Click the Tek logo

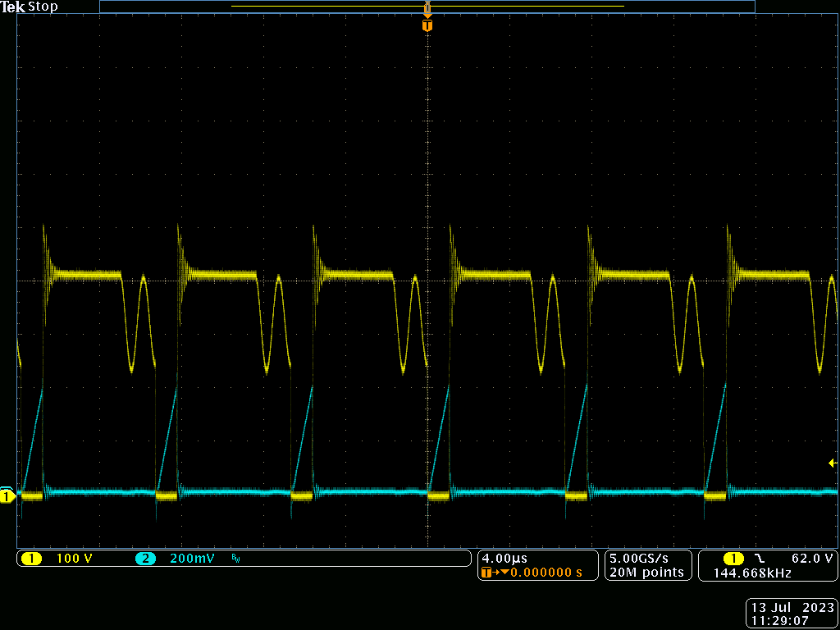(15, 7)
